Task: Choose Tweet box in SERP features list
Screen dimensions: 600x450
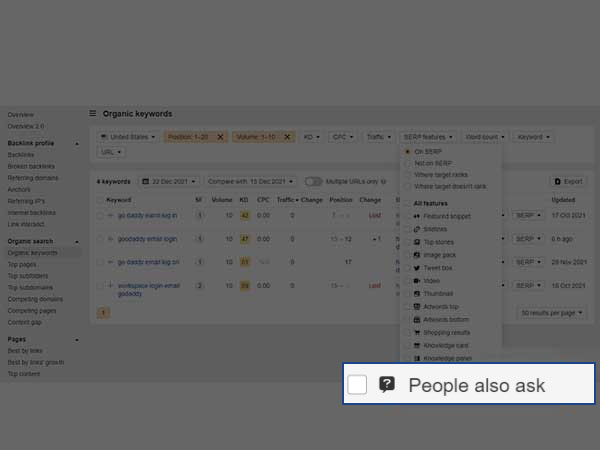Action: tap(438, 268)
